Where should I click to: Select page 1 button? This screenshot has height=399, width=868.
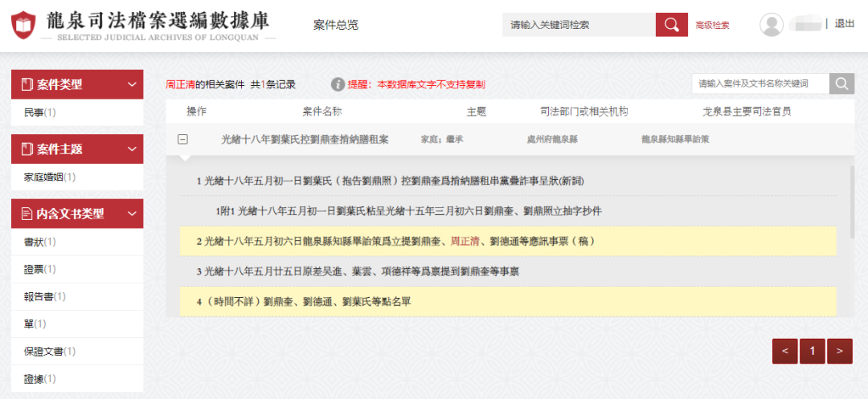[812, 352]
